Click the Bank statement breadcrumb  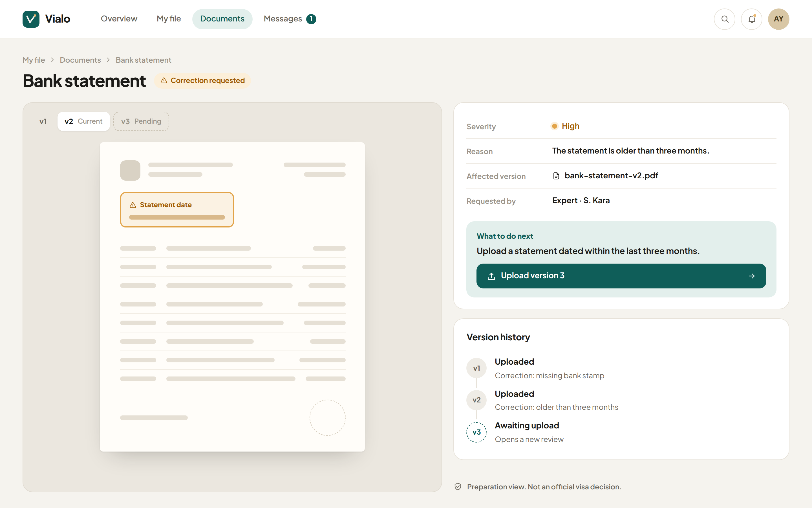click(x=144, y=60)
